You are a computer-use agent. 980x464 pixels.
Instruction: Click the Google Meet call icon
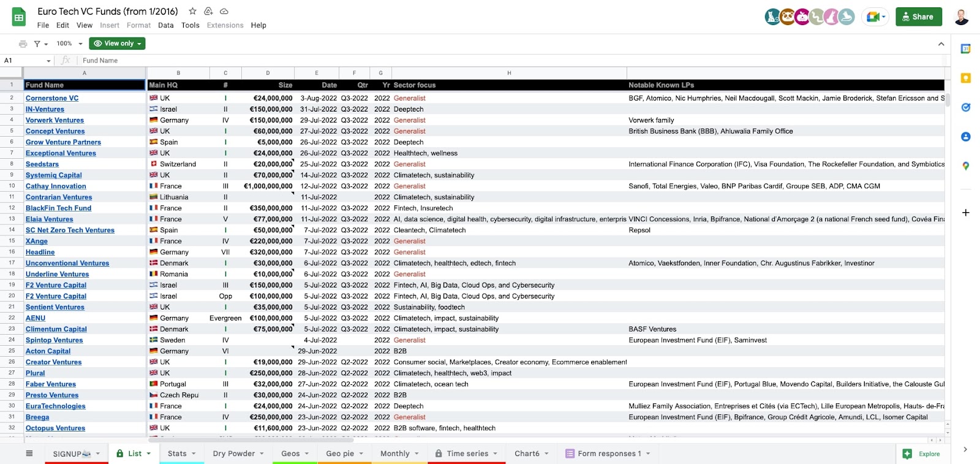(x=875, y=17)
